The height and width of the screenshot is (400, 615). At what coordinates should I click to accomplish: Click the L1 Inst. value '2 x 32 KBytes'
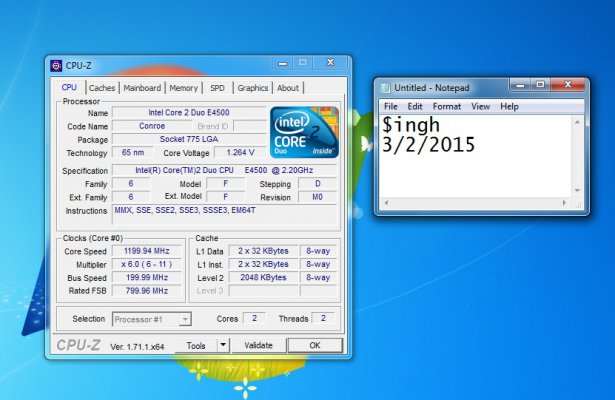pos(263,264)
